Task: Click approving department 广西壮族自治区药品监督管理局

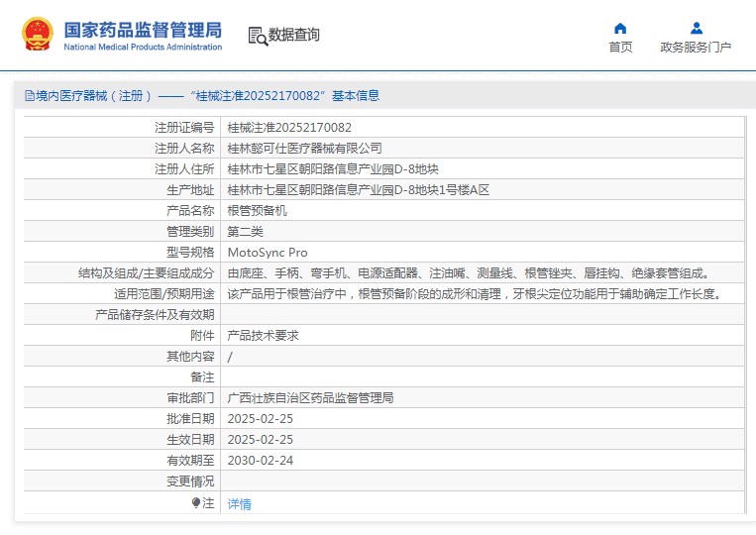Action: point(310,398)
